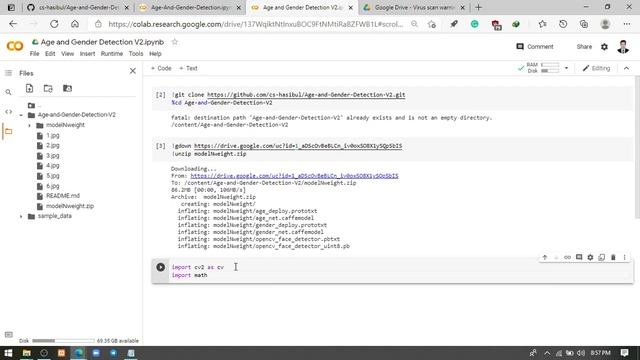The image size is (640, 360).
Task: Open the Comment button
Action: click(x=535, y=47)
